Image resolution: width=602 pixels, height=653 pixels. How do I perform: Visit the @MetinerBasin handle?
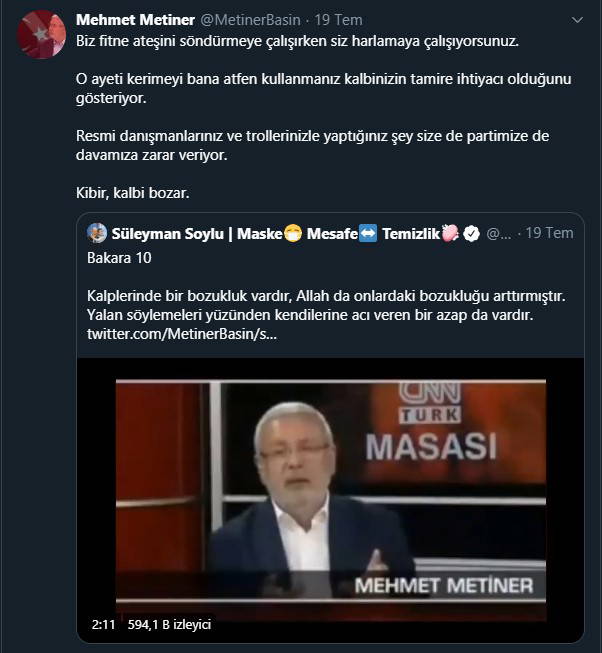point(247,20)
